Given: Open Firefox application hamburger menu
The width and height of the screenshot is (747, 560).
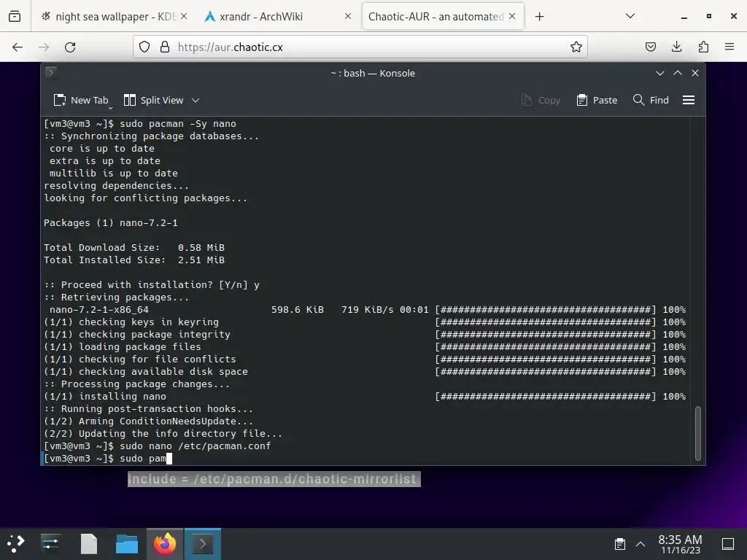Looking at the screenshot, I should pyautogui.click(x=729, y=47).
